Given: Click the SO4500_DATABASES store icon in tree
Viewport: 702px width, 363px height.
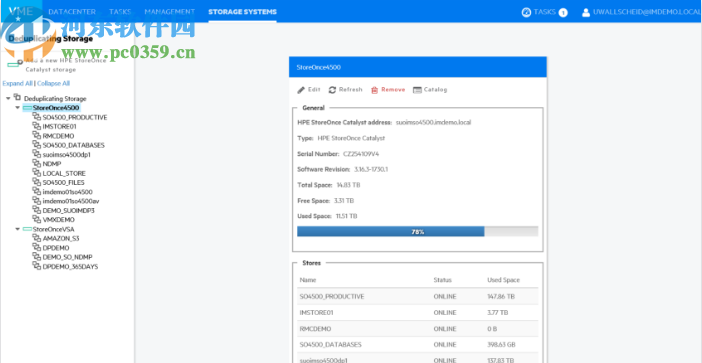Looking at the screenshot, I should pos(36,145).
